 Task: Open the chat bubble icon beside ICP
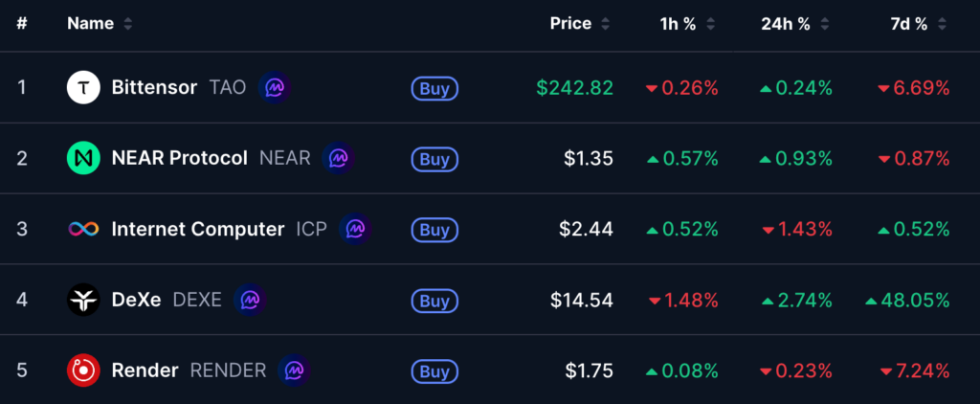pyautogui.click(x=355, y=229)
